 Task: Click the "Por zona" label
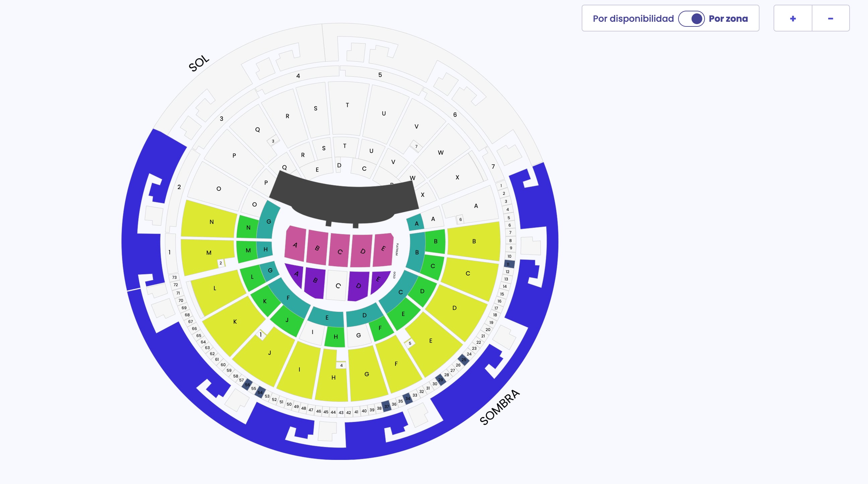coord(728,18)
